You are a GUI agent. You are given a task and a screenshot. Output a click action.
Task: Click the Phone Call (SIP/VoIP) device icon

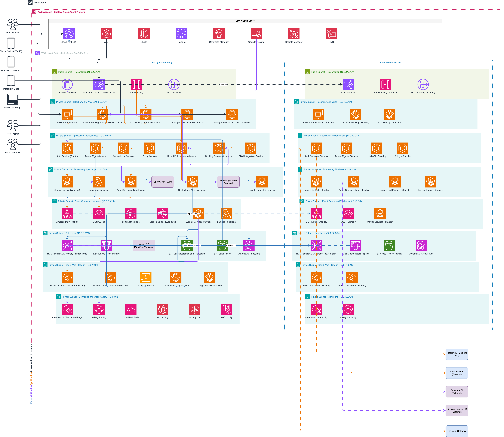click(11, 43)
